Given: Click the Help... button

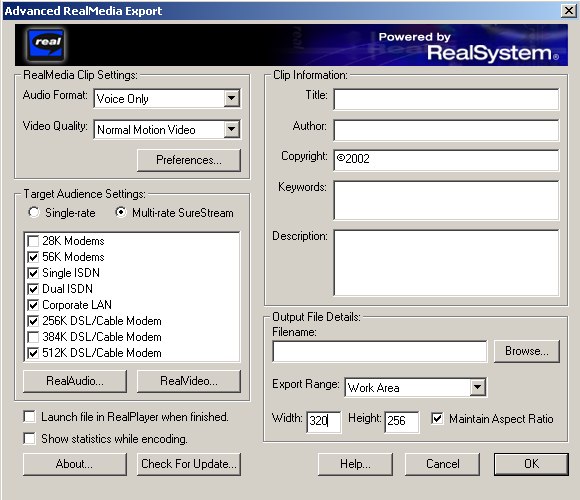Looking at the screenshot, I should tap(355, 464).
